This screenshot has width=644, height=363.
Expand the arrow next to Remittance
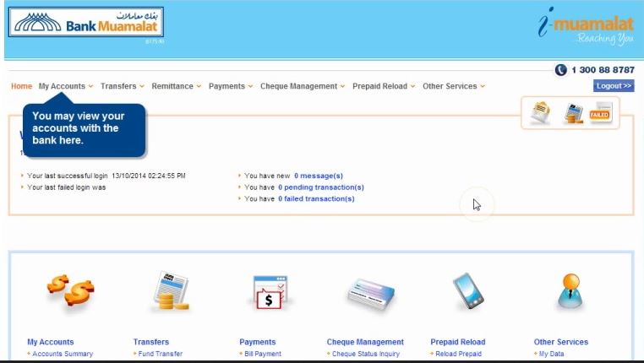199,87
